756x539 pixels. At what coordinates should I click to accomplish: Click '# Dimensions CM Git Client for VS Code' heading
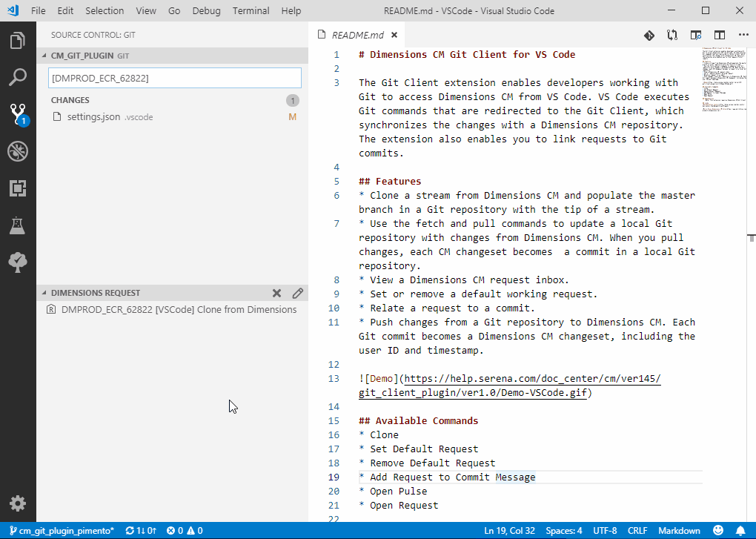click(x=467, y=54)
